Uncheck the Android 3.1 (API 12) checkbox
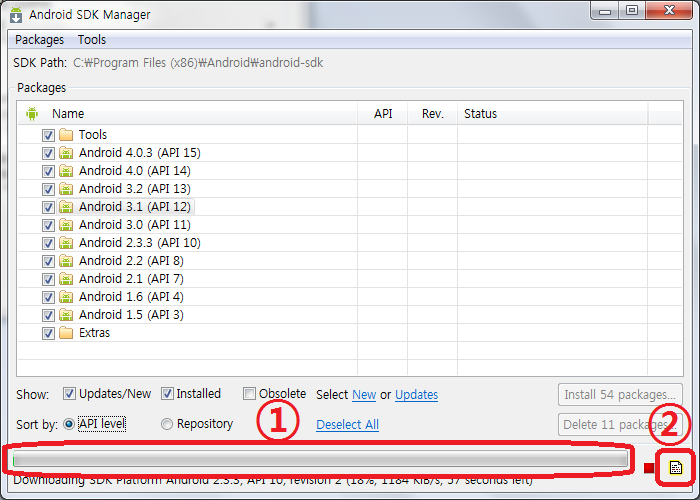 pos(48,207)
